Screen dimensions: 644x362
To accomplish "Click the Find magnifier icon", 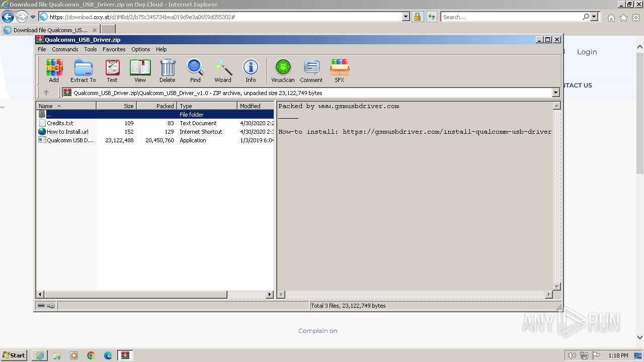I will (x=195, y=70).
